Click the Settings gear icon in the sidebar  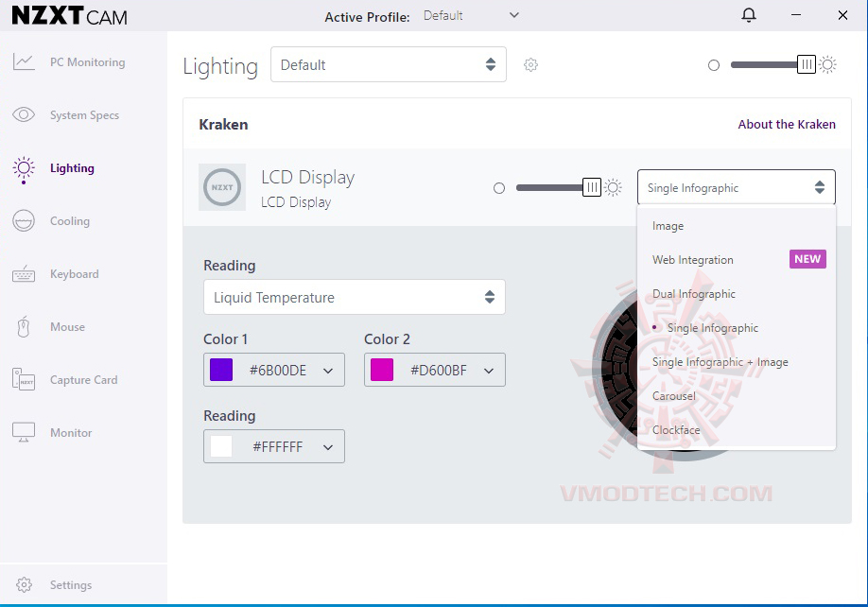tap(24, 585)
